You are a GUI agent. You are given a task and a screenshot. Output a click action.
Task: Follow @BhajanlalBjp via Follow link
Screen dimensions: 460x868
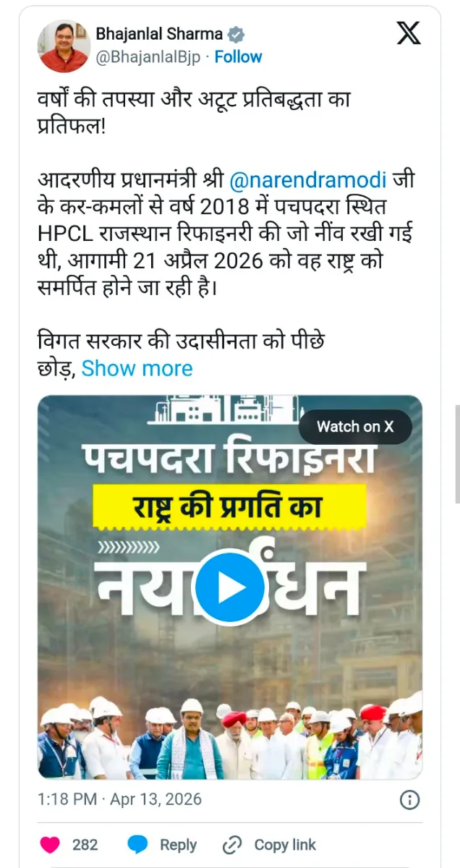239,56
